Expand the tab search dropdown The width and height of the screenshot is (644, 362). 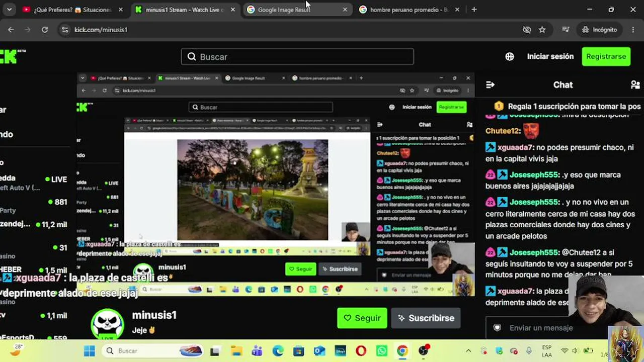pos(10,10)
